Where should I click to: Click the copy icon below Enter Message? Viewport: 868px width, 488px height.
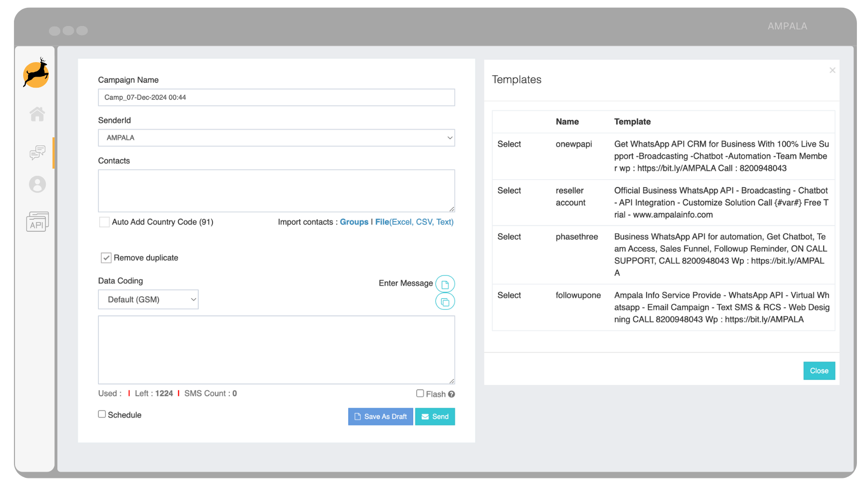click(445, 302)
